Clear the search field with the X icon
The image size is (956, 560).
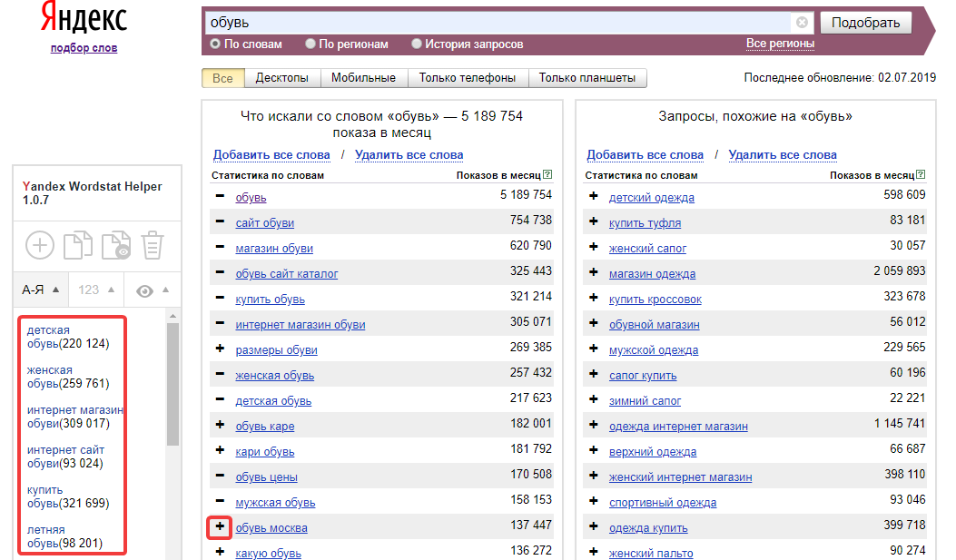[803, 23]
